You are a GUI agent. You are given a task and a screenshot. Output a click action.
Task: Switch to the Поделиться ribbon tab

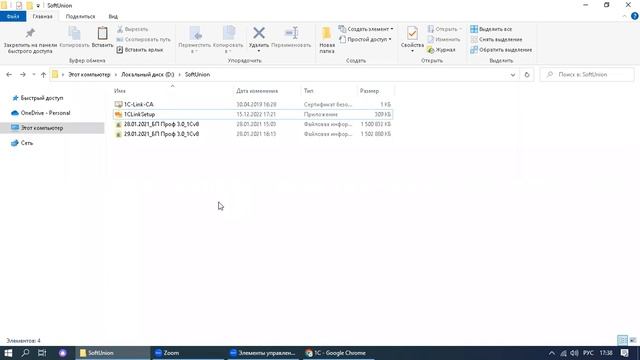pyautogui.click(x=80, y=16)
